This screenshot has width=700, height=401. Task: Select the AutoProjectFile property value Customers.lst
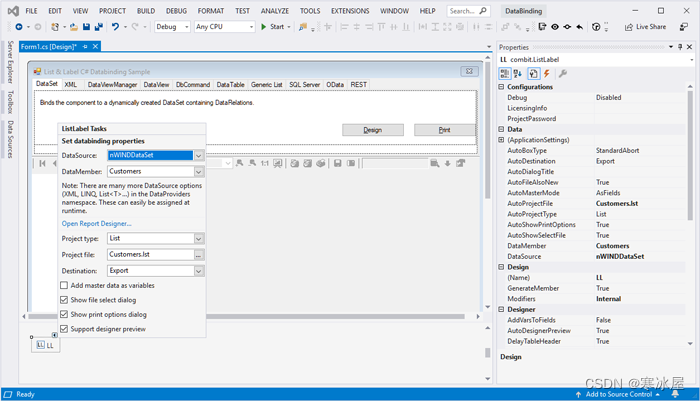(x=617, y=204)
